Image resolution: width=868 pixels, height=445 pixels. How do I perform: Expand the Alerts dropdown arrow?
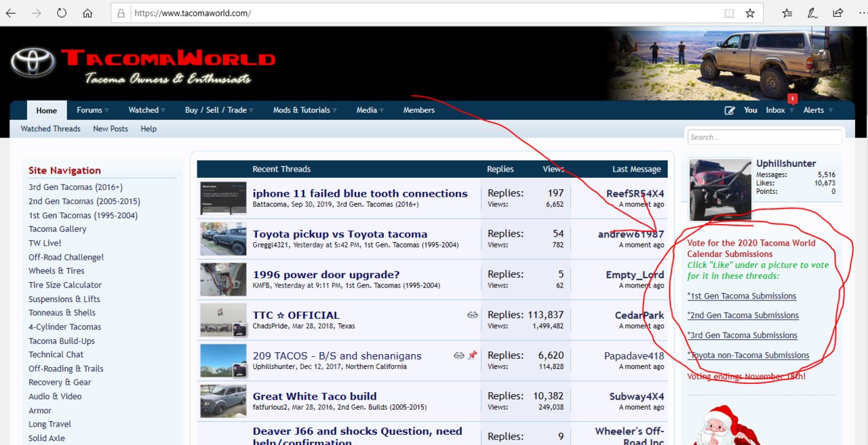pyautogui.click(x=830, y=111)
